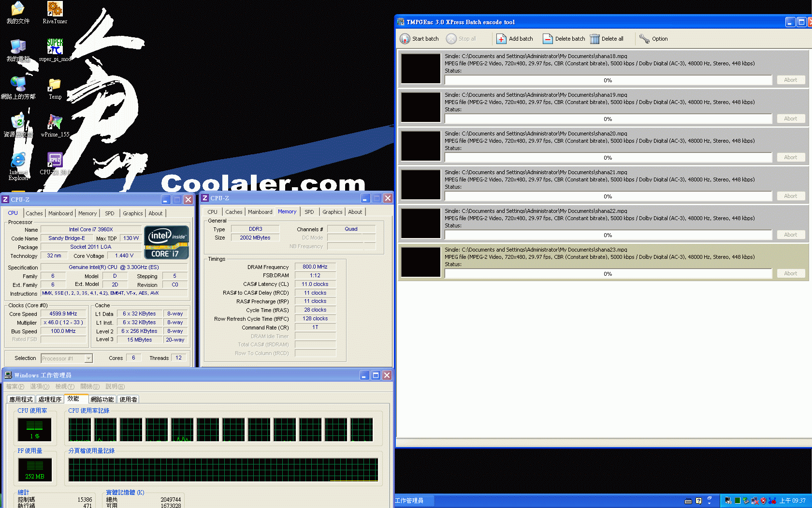This screenshot has width=812, height=508.
Task: Switch to Applications tab in Task Manager
Action: point(21,399)
